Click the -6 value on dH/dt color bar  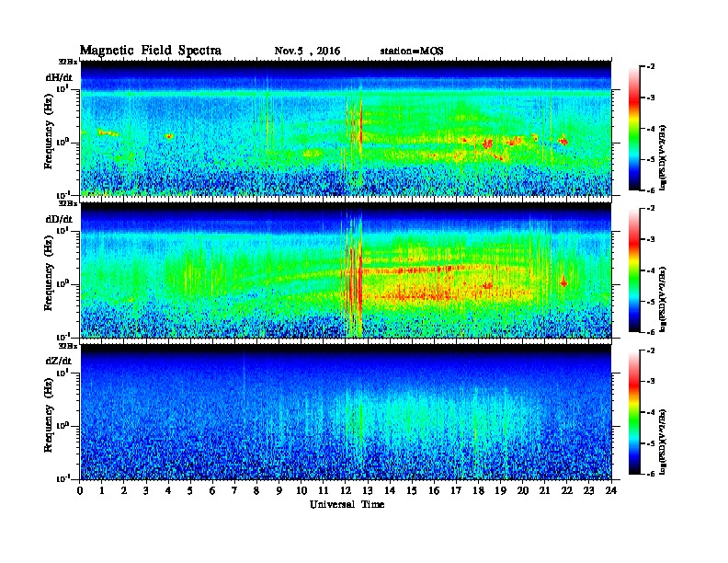click(651, 190)
